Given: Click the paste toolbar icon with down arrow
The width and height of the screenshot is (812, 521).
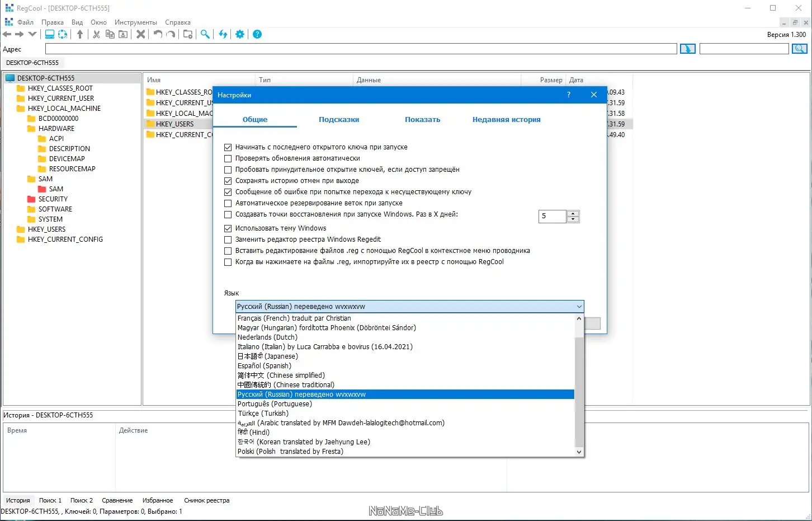Looking at the screenshot, I should click(123, 34).
